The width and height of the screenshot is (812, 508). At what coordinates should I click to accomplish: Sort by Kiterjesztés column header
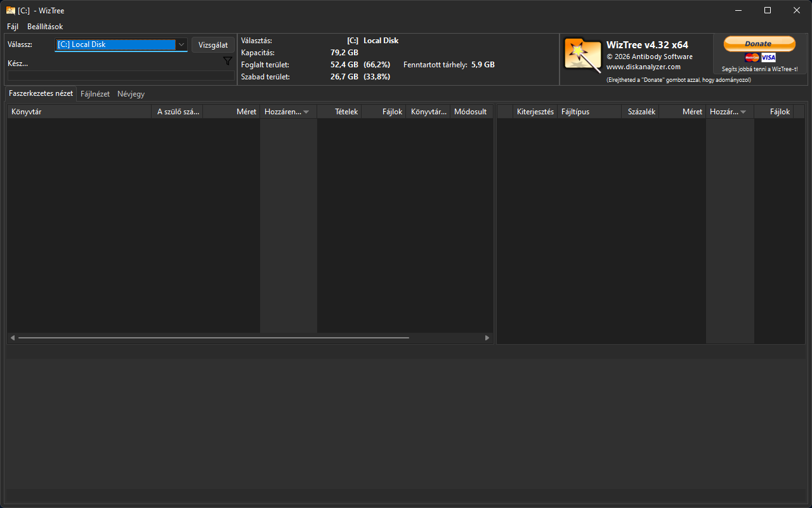pos(535,112)
